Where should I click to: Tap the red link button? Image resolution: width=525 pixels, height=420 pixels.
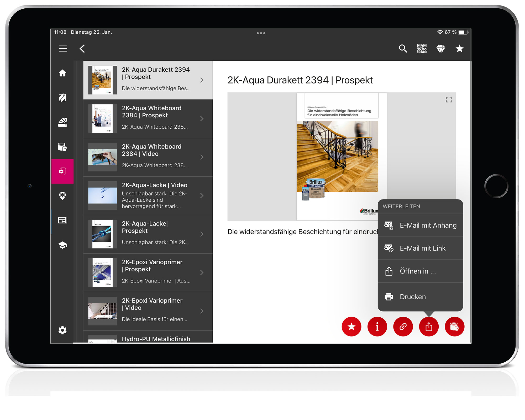[x=403, y=327]
